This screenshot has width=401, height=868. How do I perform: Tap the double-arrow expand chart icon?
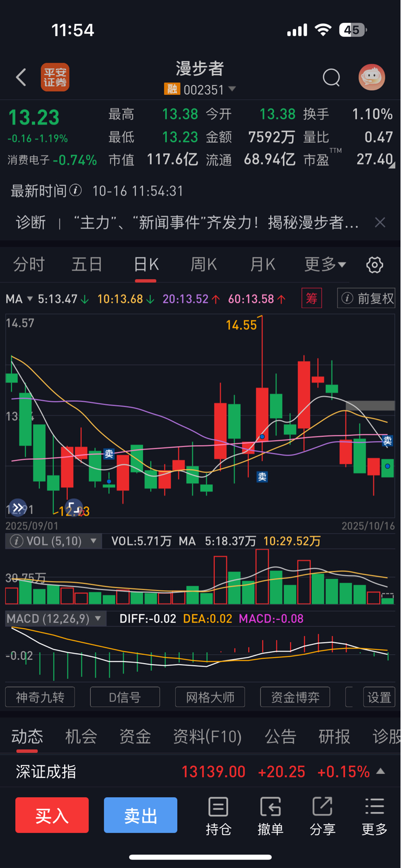[x=18, y=507]
